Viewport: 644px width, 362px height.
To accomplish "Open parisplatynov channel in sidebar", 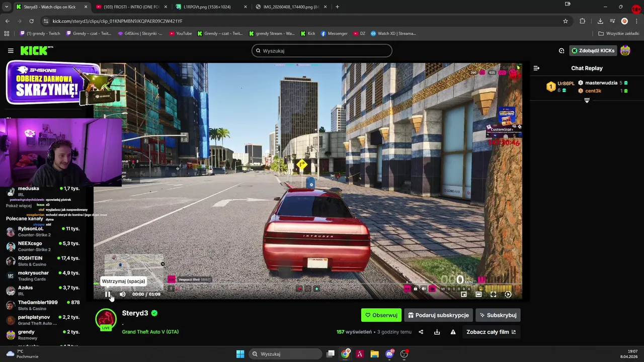I will pyautogui.click(x=43, y=320).
